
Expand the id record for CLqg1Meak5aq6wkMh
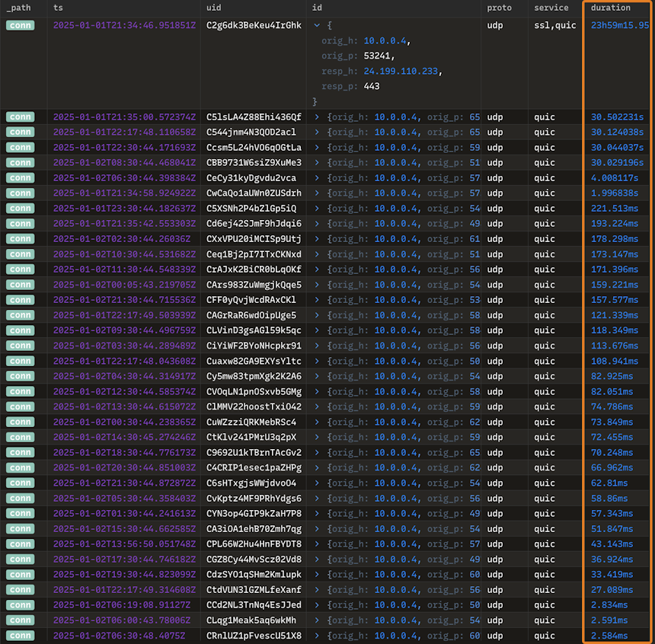point(318,620)
